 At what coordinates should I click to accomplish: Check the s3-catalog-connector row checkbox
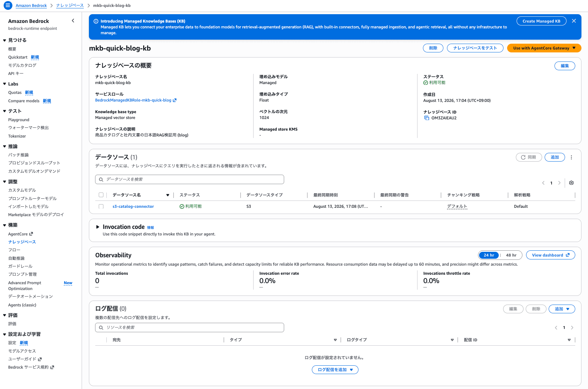coord(101,206)
